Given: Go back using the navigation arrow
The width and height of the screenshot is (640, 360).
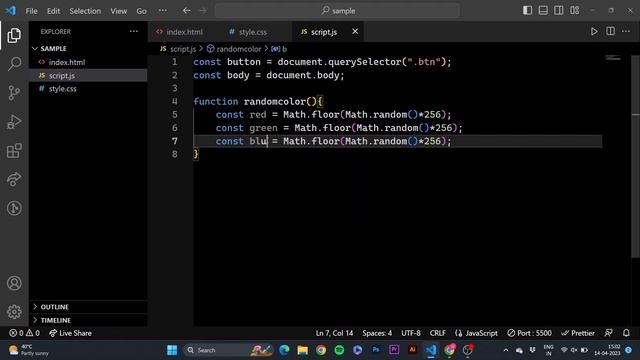Looking at the screenshot, I should 187,11.
